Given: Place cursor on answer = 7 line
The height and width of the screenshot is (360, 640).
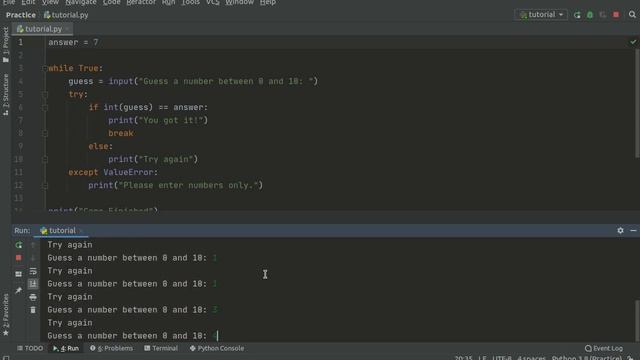Looking at the screenshot, I should (73, 42).
